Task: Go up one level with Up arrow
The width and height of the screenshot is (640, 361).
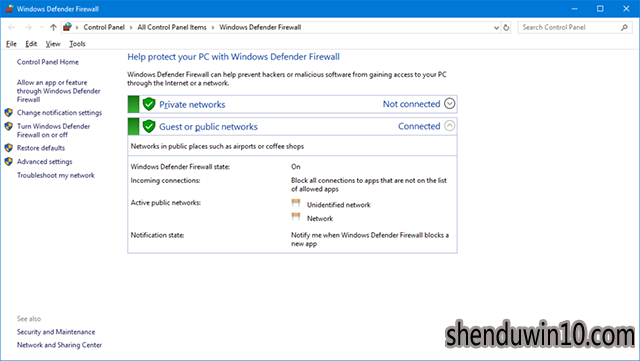Action: tap(53, 27)
